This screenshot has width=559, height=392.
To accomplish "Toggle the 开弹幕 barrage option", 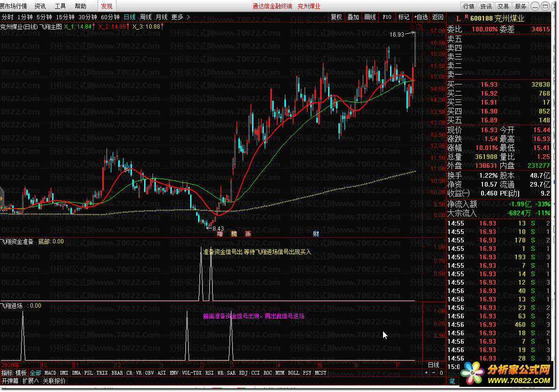I will pos(10,381).
